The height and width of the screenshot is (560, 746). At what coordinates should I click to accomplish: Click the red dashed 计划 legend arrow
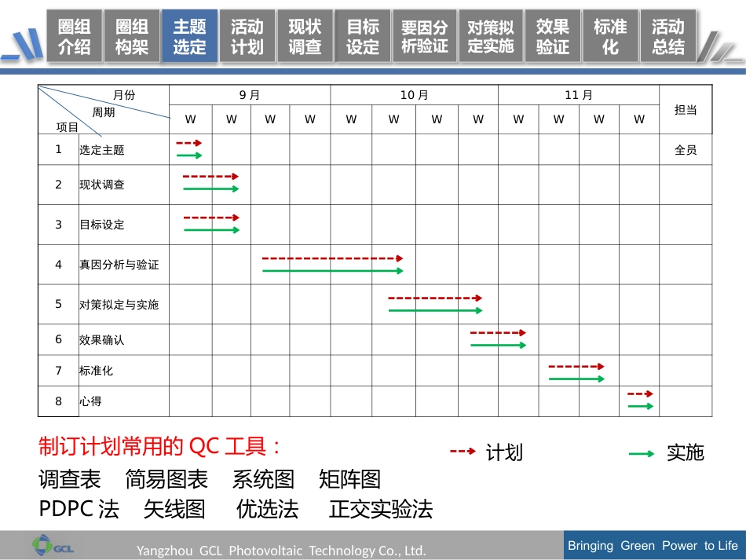click(x=463, y=451)
